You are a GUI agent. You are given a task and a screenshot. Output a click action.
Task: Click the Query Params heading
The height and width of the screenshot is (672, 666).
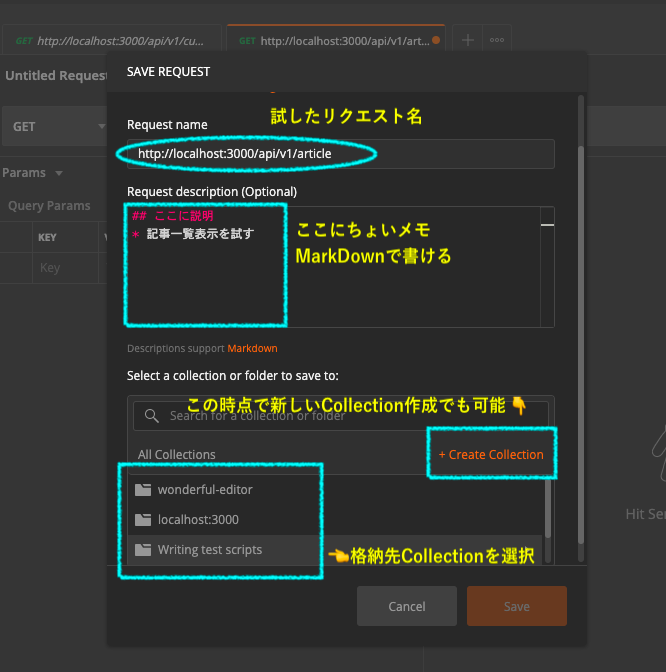point(49,206)
